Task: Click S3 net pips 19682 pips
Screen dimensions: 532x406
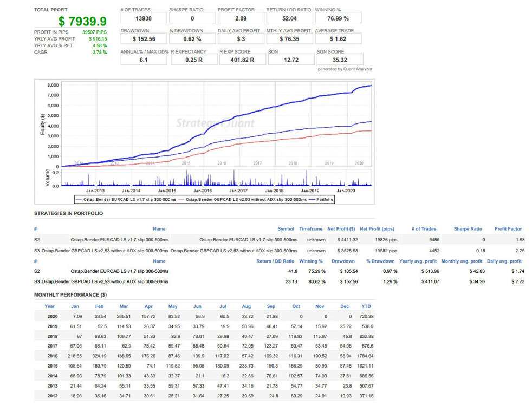Action: coord(386,251)
